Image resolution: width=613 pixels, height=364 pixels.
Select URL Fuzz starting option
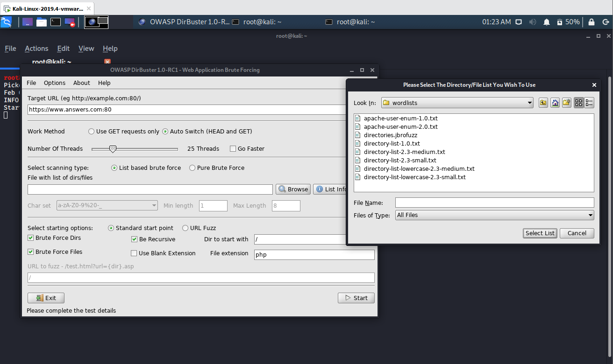pos(199,228)
